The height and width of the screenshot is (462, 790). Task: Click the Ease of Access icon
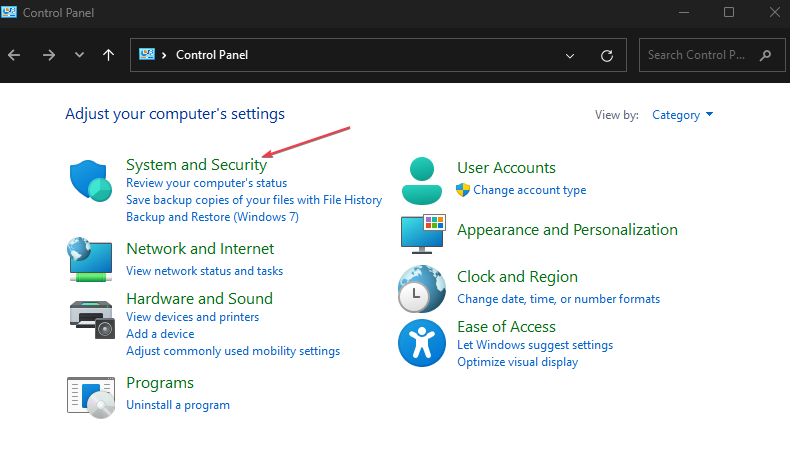422,343
